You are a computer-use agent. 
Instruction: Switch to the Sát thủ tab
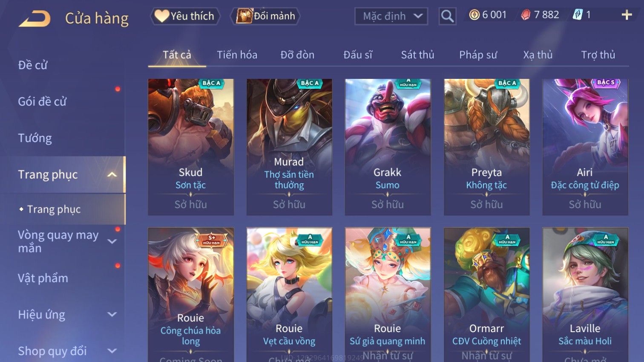(417, 55)
